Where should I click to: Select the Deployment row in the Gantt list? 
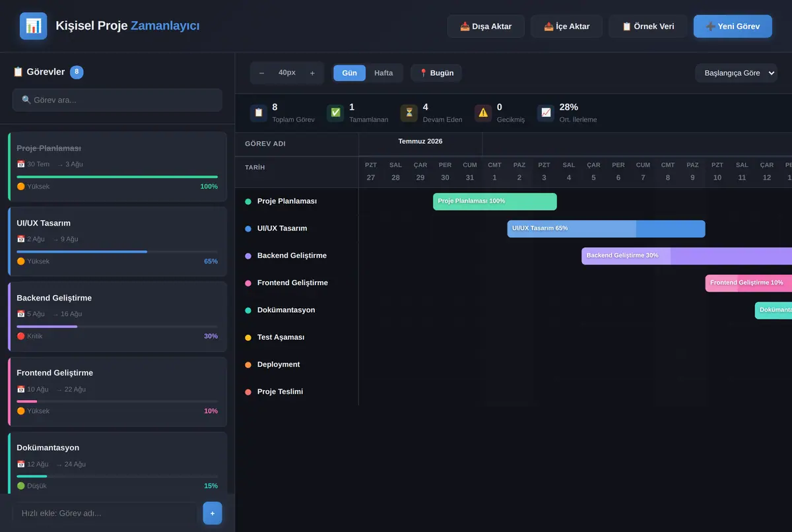[297, 364]
